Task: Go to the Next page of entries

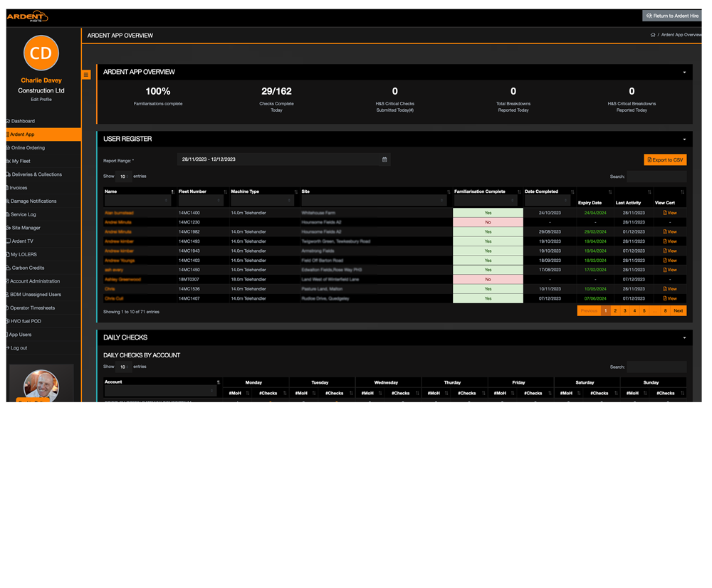Action: tap(679, 311)
